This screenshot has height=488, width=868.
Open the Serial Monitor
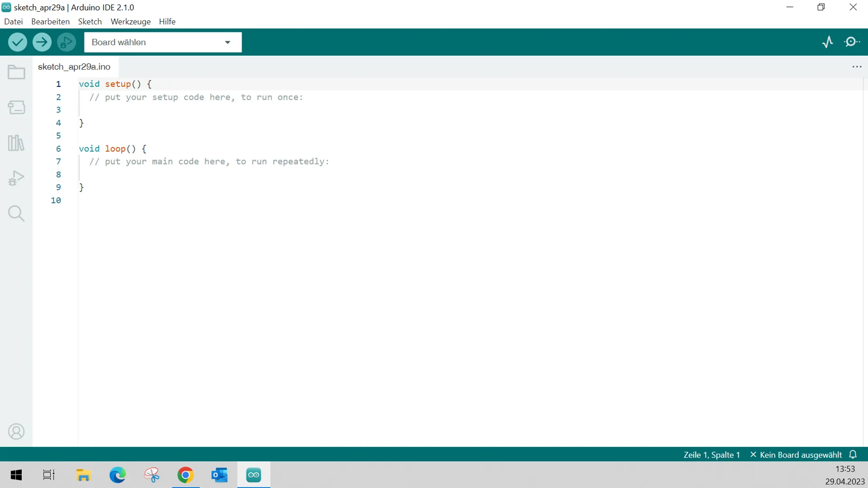pyautogui.click(x=852, y=42)
